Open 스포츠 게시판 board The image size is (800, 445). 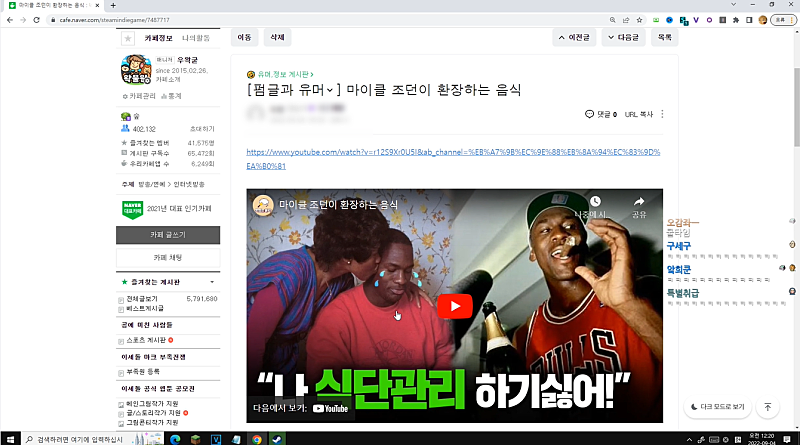click(146, 340)
